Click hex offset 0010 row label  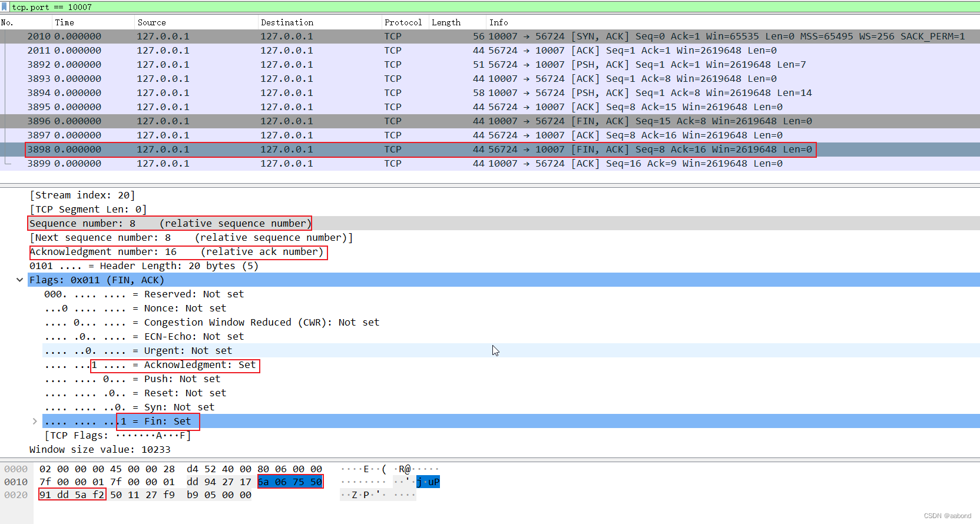(16, 482)
